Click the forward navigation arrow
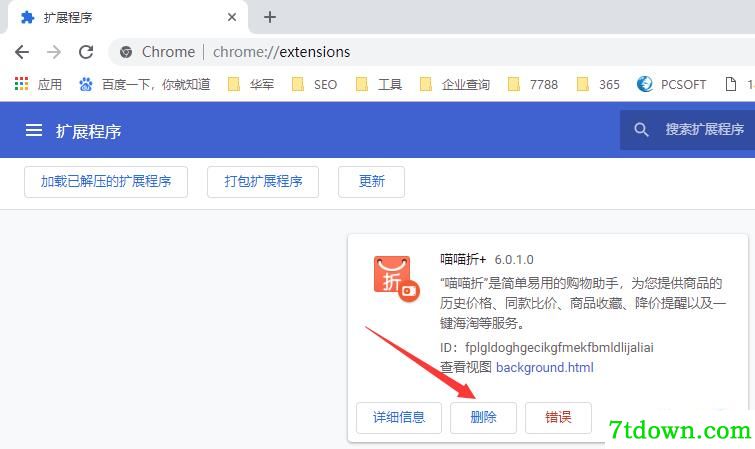The image size is (755, 449). point(54,52)
